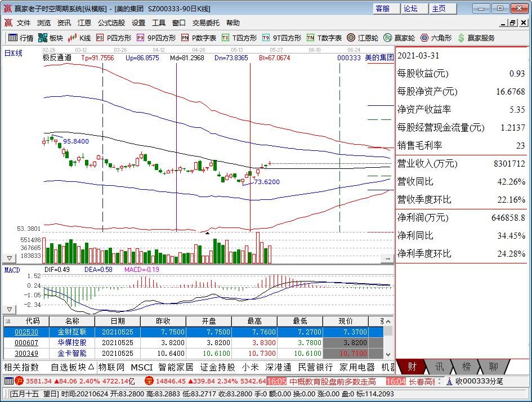Select the 金卡智能 stock name cell
Screen dimensions: 532x402
click(72, 353)
